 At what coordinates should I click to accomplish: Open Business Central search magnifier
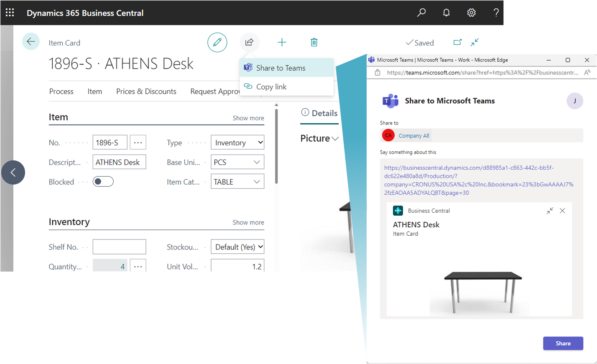tap(421, 13)
